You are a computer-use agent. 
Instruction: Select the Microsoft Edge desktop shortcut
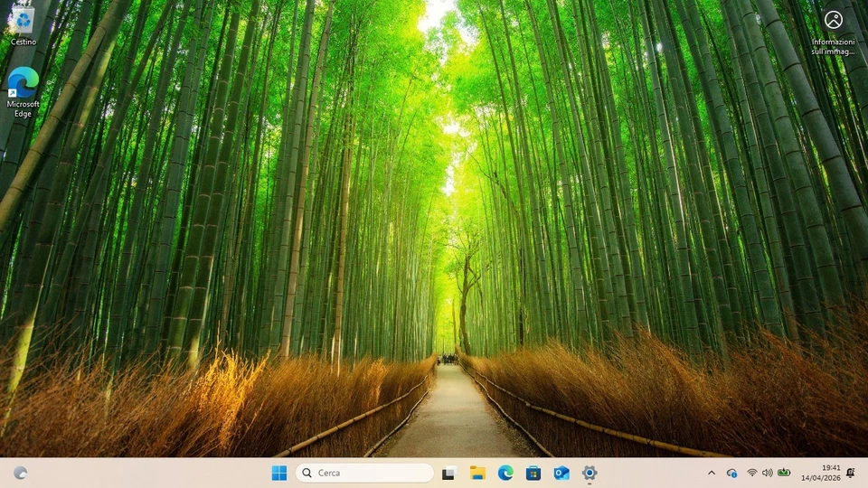pos(24,92)
